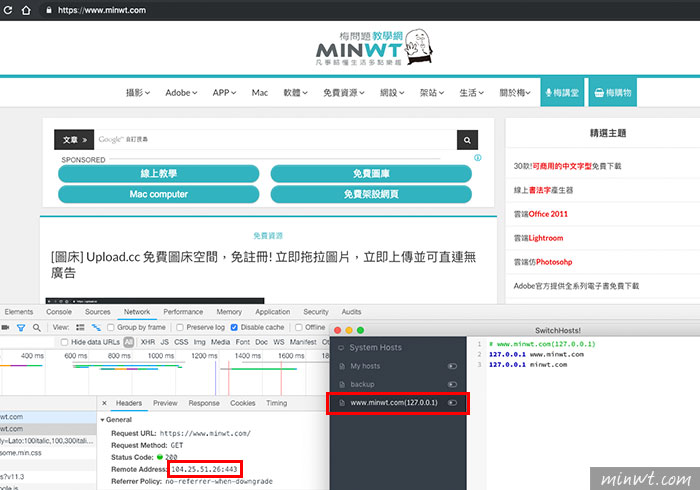700x490 pixels.
Task: Go to browser home page icon
Action: pos(26,10)
